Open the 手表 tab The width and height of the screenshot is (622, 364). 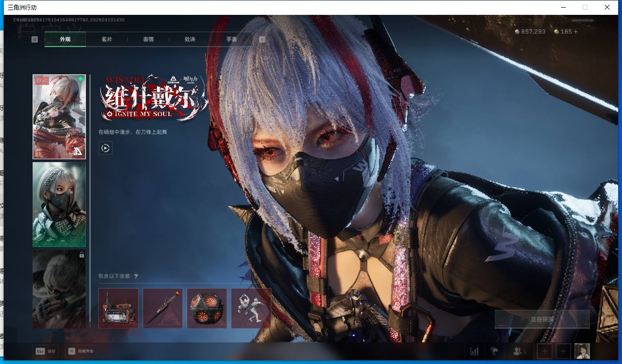(x=231, y=39)
